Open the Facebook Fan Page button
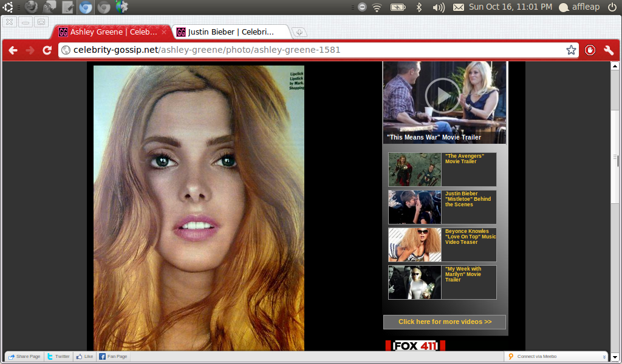The image size is (622, 364). 114,357
